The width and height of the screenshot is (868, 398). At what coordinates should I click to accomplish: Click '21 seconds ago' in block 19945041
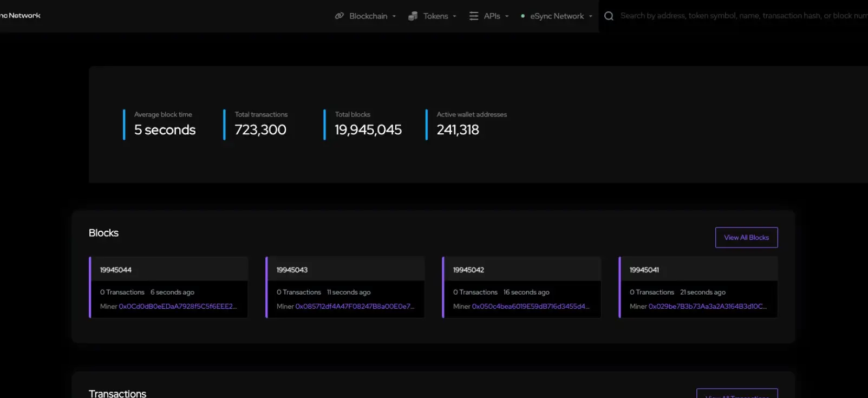coord(703,292)
